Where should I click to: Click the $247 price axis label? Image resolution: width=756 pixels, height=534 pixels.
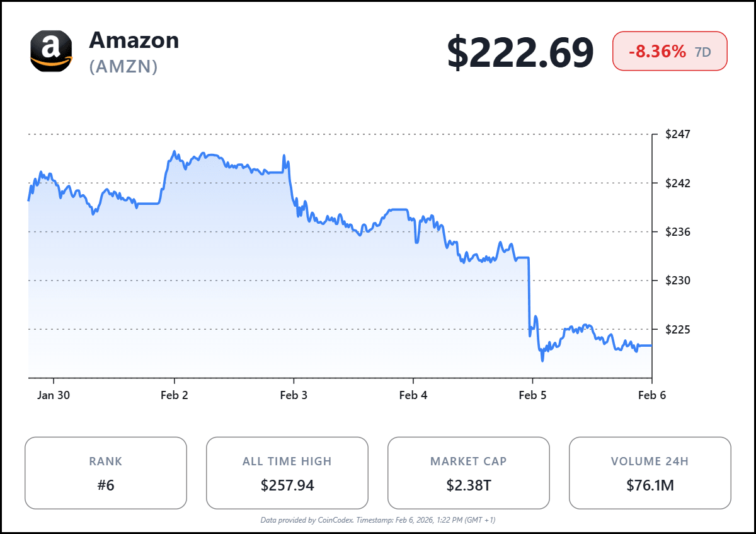(678, 134)
